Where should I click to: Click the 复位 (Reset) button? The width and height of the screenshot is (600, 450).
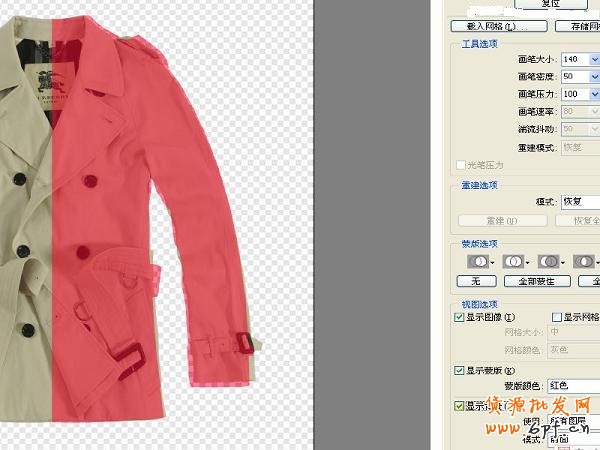pyautogui.click(x=550, y=4)
